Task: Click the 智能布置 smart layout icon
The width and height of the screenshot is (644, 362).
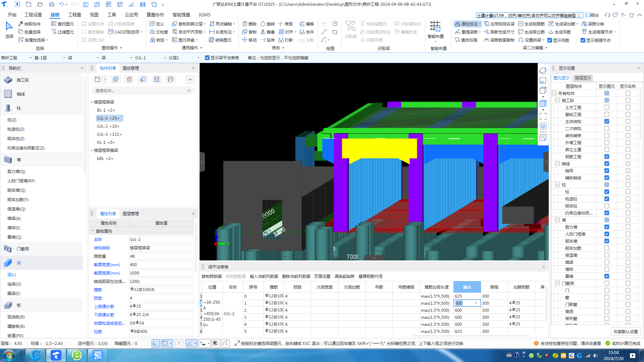Action: coord(435,26)
